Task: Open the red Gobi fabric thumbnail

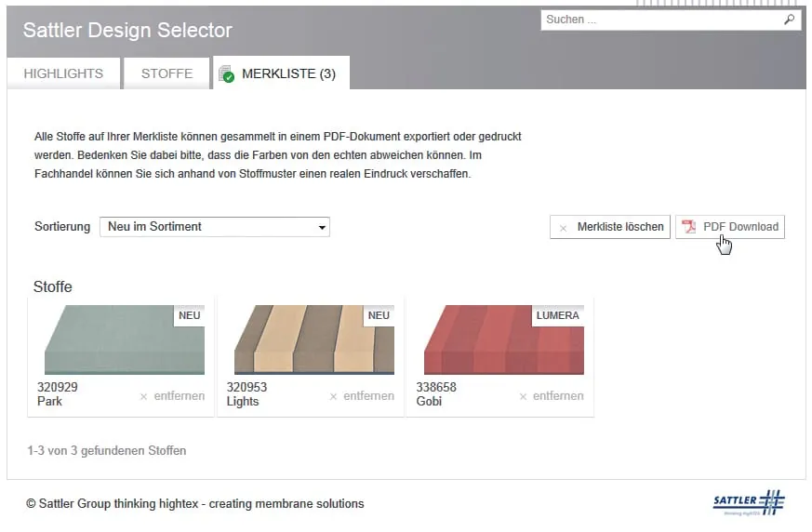Action: click(x=503, y=339)
